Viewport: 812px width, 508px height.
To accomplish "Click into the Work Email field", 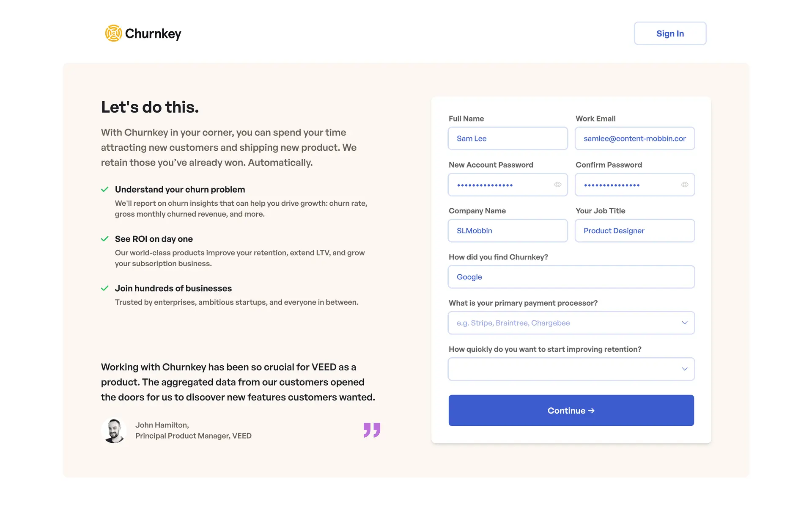I will [x=634, y=138].
